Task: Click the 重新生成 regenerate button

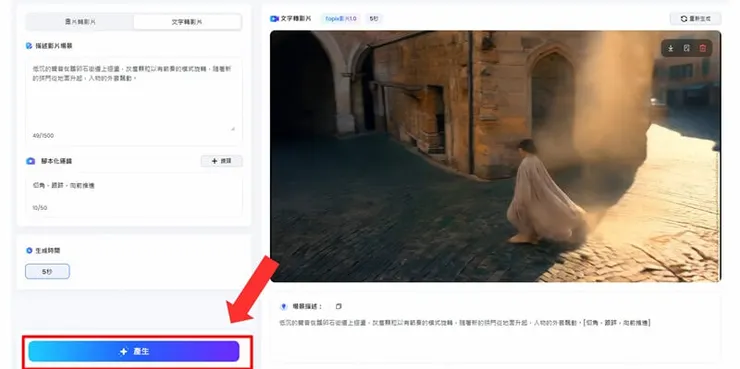Action: click(695, 19)
